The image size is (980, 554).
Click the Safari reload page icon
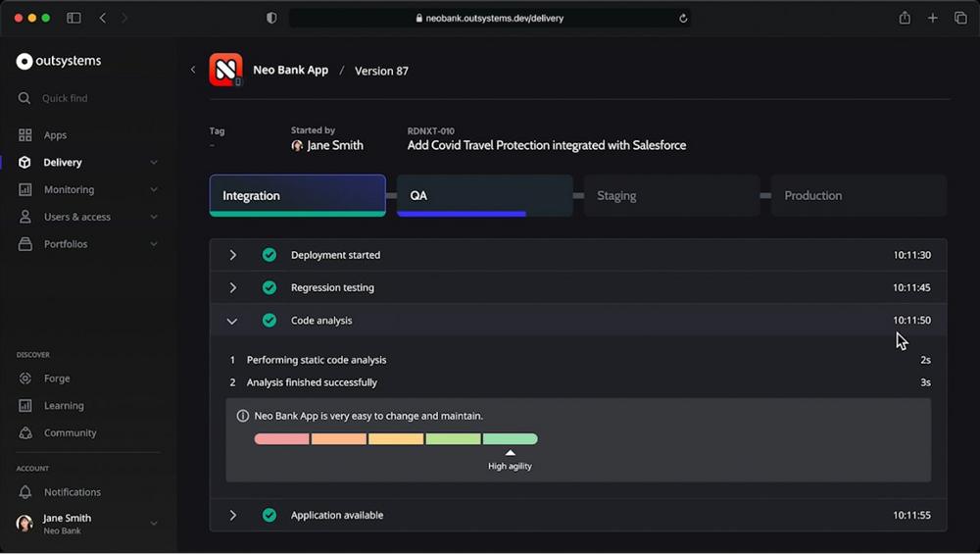(683, 18)
